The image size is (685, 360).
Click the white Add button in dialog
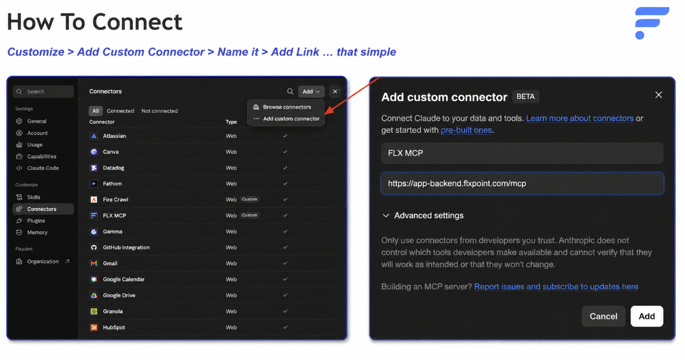(x=647, y=316)
